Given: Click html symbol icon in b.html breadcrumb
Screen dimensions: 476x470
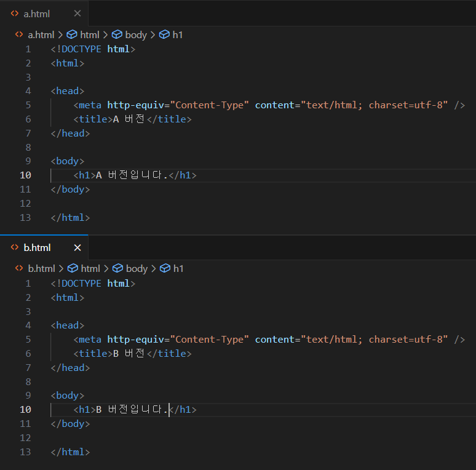Looking at the screenshot, I should (73, 269).
